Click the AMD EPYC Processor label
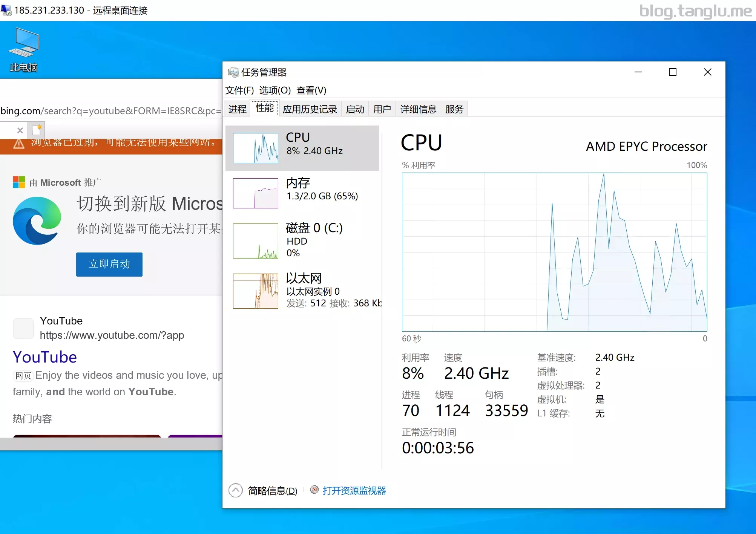The image size is (756, 534). coord(647,146)
